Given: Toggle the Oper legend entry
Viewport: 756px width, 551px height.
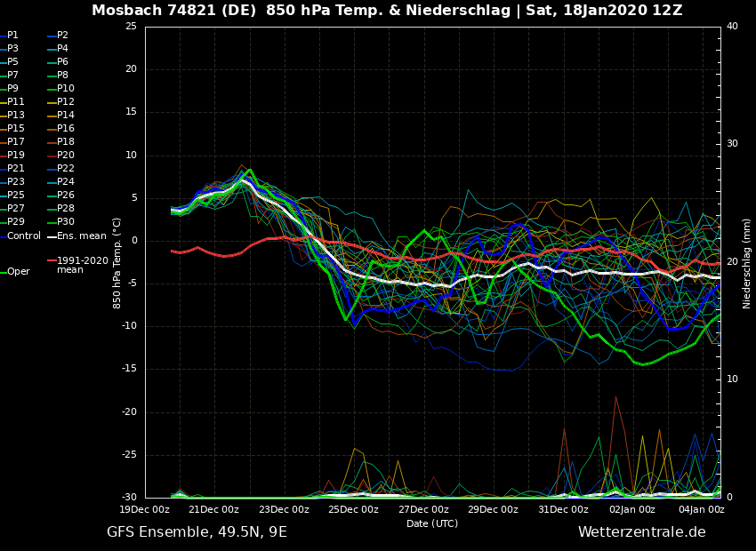Looking at the screenshot, I should 19,272.
